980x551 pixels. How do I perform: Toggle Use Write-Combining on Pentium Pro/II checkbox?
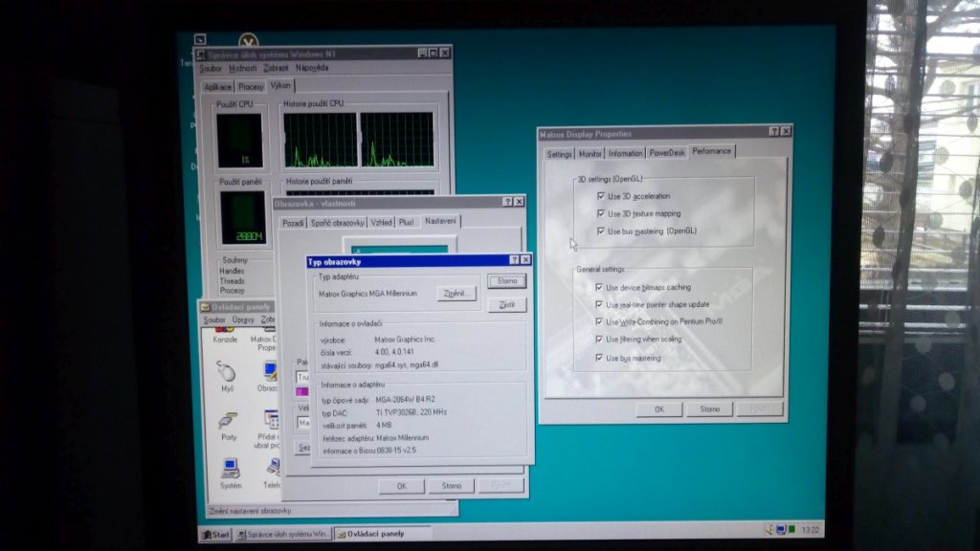click(x=599, y=321)
